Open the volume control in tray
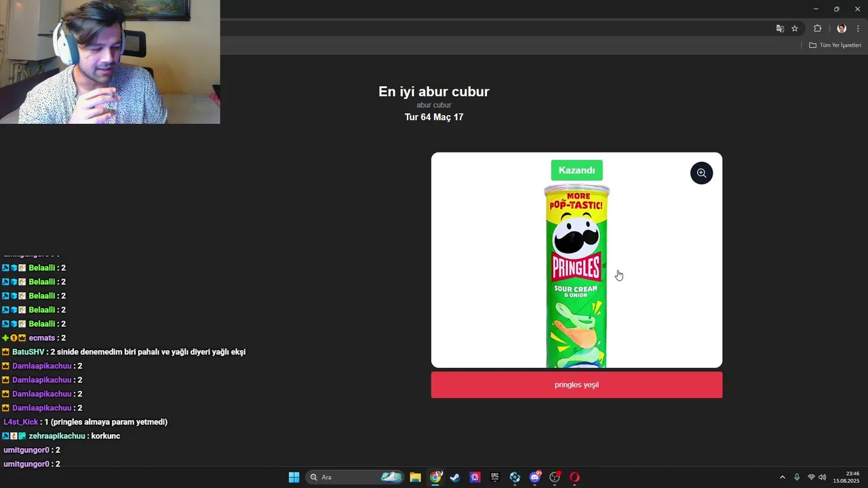The image size is (868, 488). 823,477
